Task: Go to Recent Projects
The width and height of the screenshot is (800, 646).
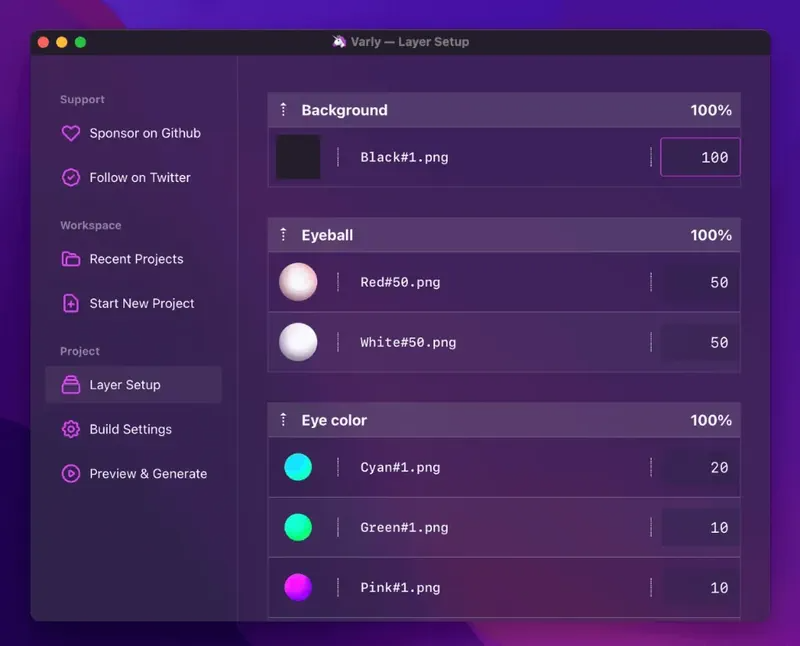Action: [x=136, y=259]
